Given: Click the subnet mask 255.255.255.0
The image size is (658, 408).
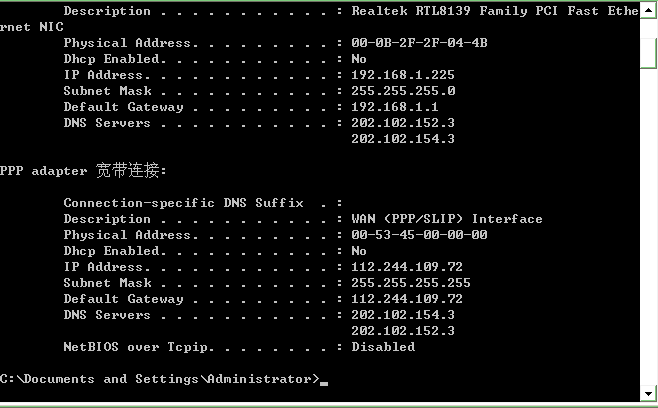Looking at the screenshot, I should (403, 91).
